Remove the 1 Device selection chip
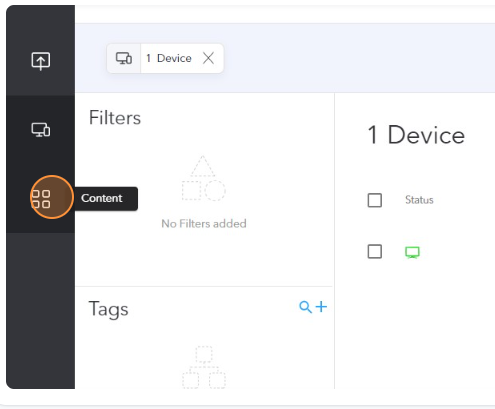495x409 pixels. (208, 58)
